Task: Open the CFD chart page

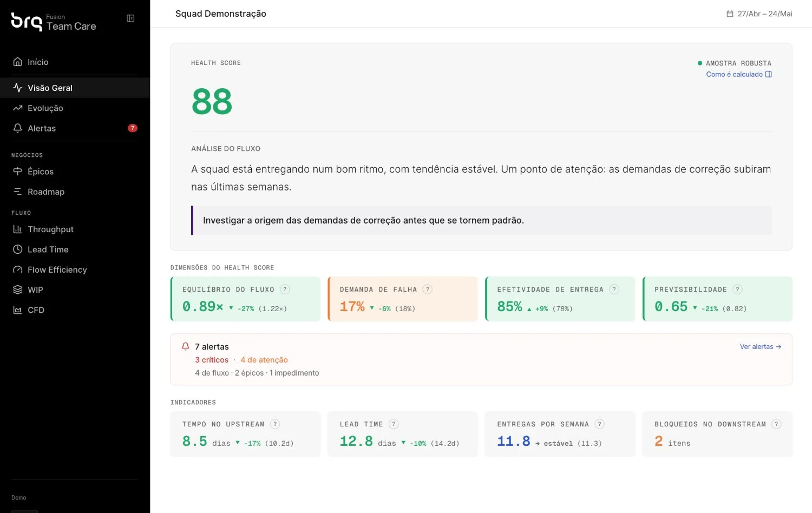Action: [x=75, y=310]
